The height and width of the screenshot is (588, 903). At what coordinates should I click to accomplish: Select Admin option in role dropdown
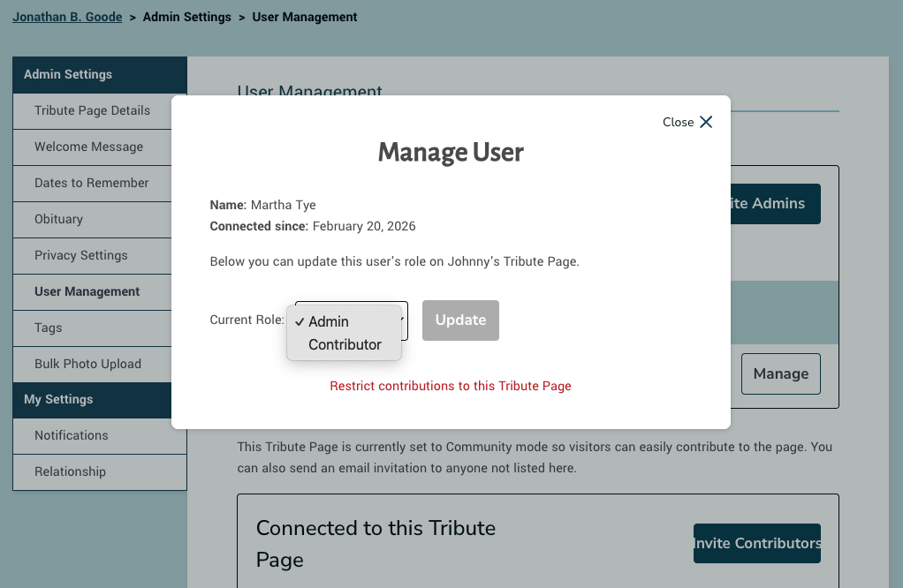(x=344, y=321)
